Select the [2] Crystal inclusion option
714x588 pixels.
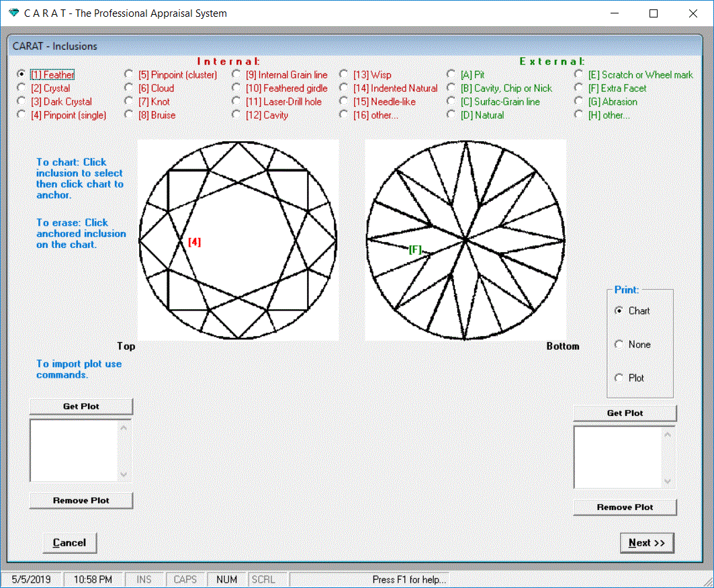click(x=21, y=88)
